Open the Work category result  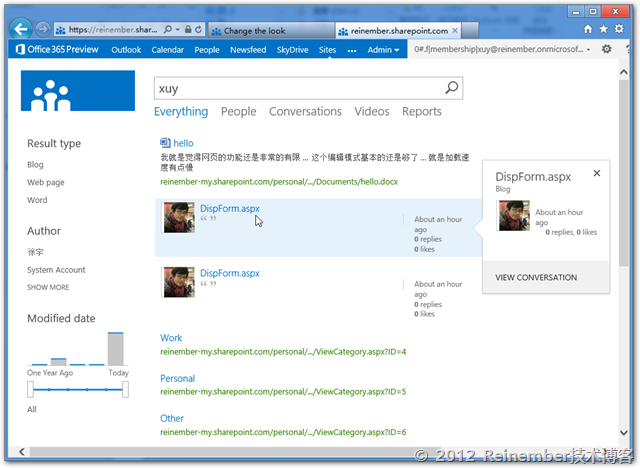(x=171, y=338)
